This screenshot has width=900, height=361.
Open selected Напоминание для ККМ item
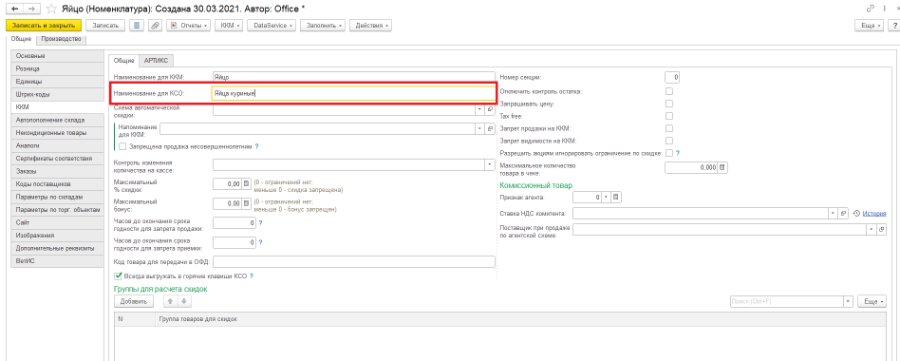491,129
